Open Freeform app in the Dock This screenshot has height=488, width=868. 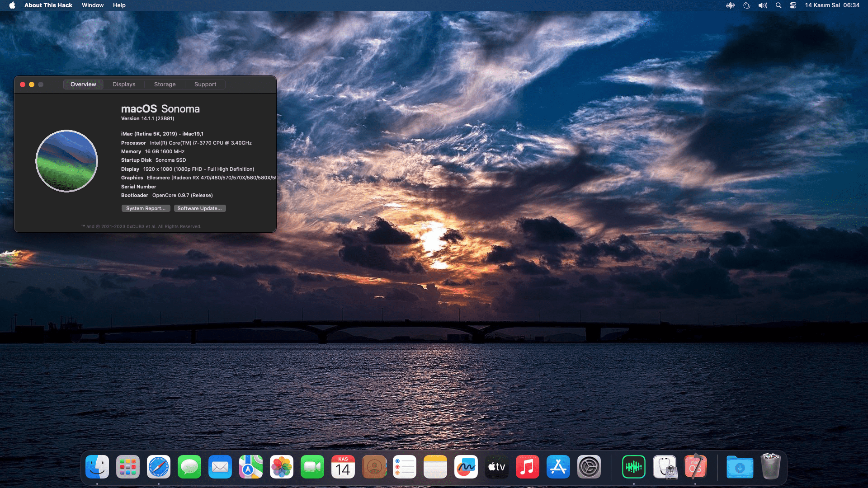[x=466, y=467]
